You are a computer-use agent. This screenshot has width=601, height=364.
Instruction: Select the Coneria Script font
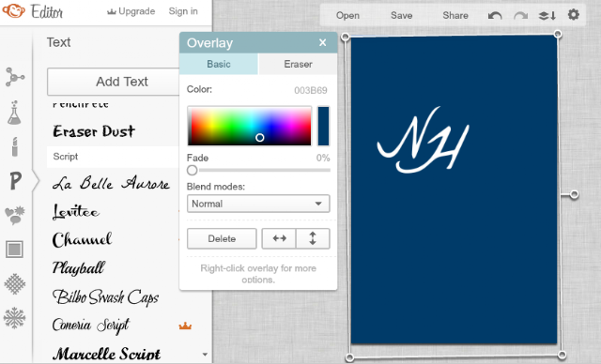click(91, 326)
